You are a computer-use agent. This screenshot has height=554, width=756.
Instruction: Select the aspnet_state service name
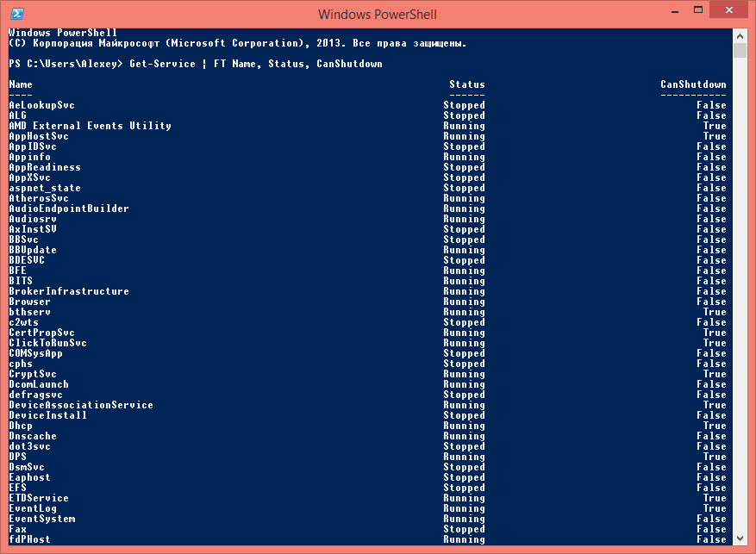[45, 188]
